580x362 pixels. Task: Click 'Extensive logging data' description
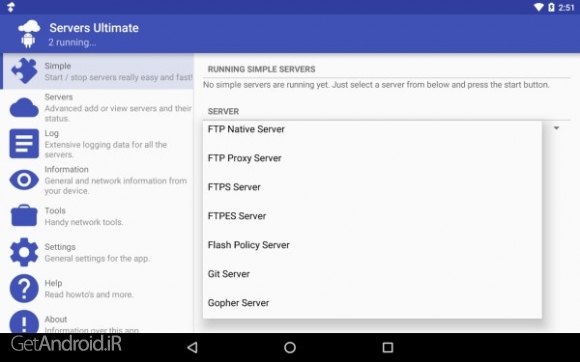coord(106,149)
